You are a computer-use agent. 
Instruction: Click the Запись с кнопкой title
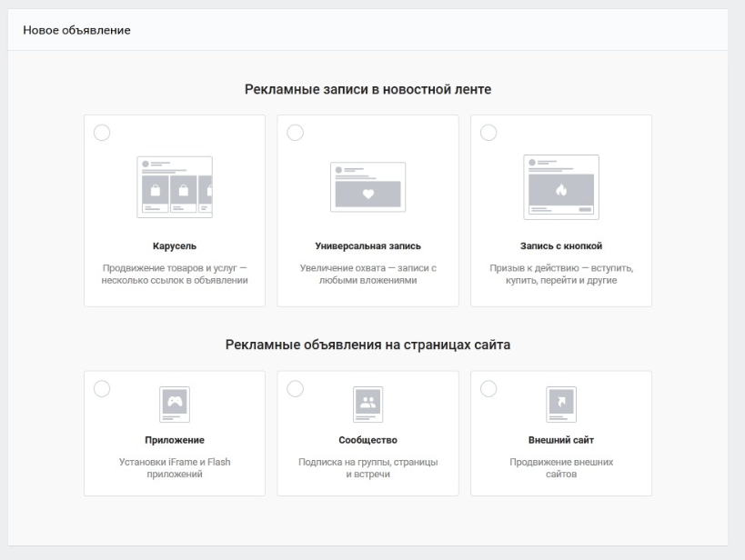[x=561, y=246]
